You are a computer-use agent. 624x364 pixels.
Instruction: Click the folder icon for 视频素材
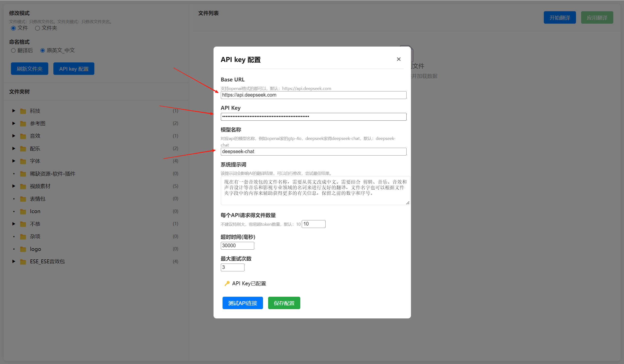(23, 187)
